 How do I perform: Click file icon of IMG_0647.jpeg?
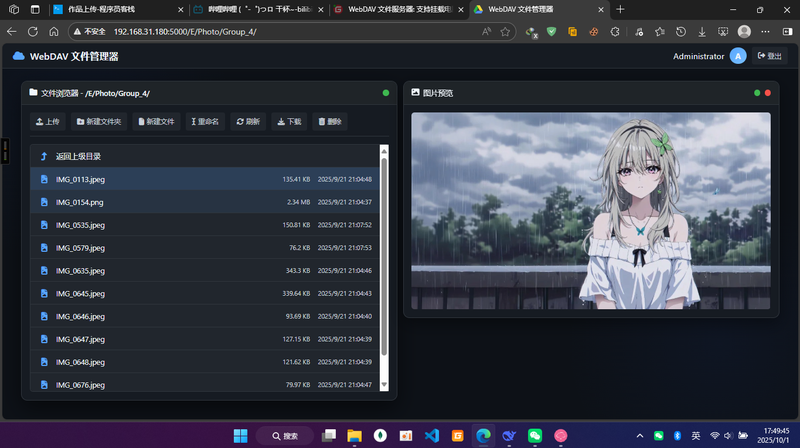point(44,339)
